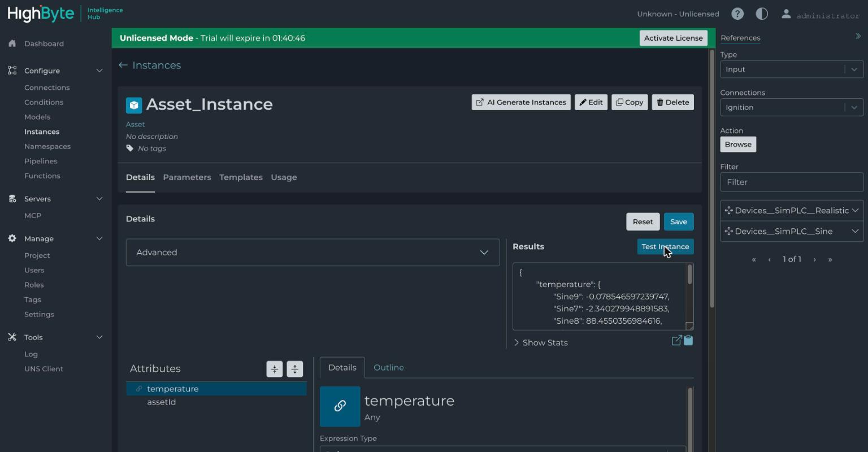The height and width of the screenshot is (452, 868).
Task: Switch to the Parameters tab
Action: 187,177
